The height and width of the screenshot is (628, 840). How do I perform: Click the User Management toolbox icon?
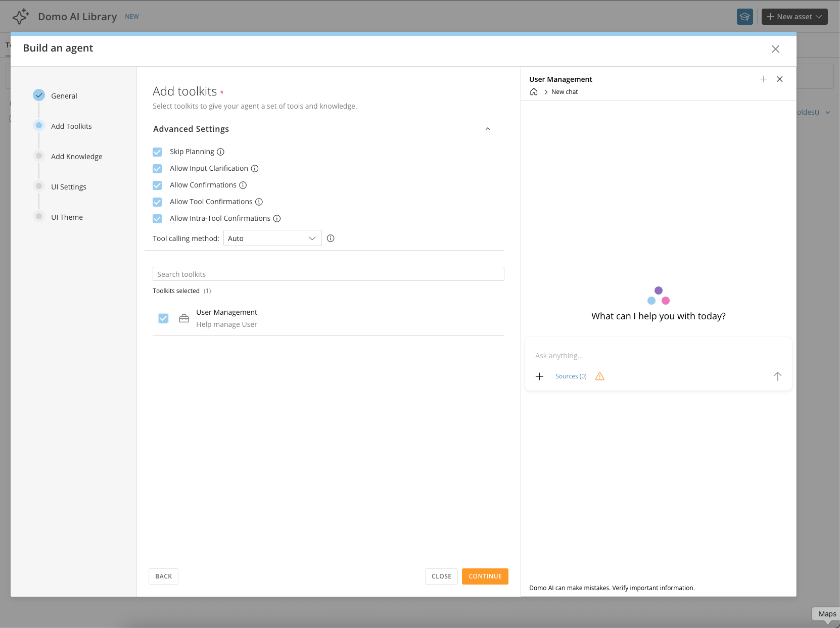[184, 319]
